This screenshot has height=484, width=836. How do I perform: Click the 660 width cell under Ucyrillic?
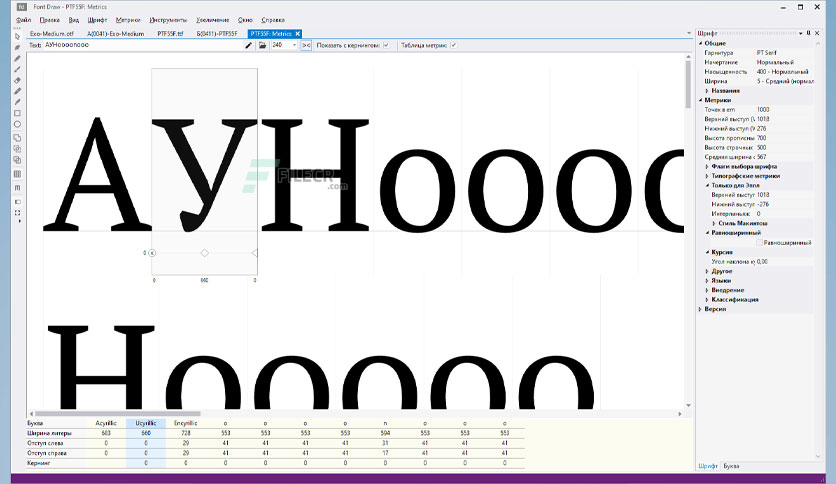click(146, 433)
